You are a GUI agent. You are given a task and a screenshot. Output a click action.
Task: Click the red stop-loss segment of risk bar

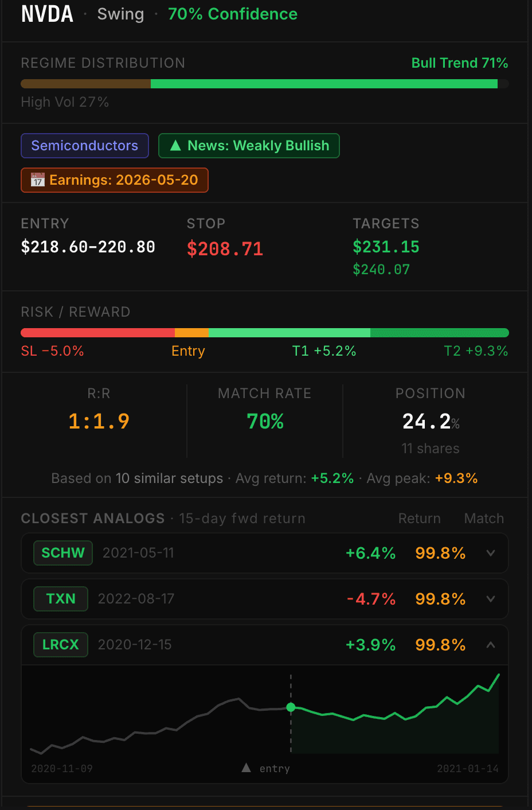tap(97, 333)
